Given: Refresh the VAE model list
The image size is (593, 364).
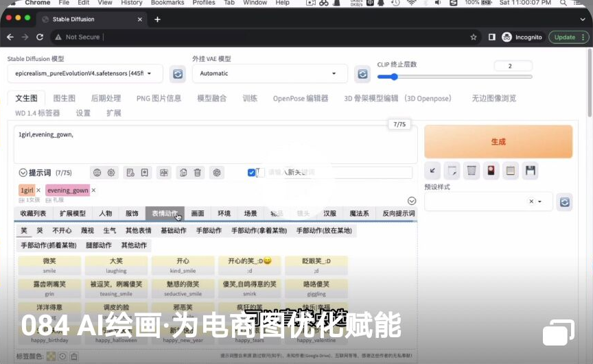Looking at the screenshot, I should click(362, 73).
